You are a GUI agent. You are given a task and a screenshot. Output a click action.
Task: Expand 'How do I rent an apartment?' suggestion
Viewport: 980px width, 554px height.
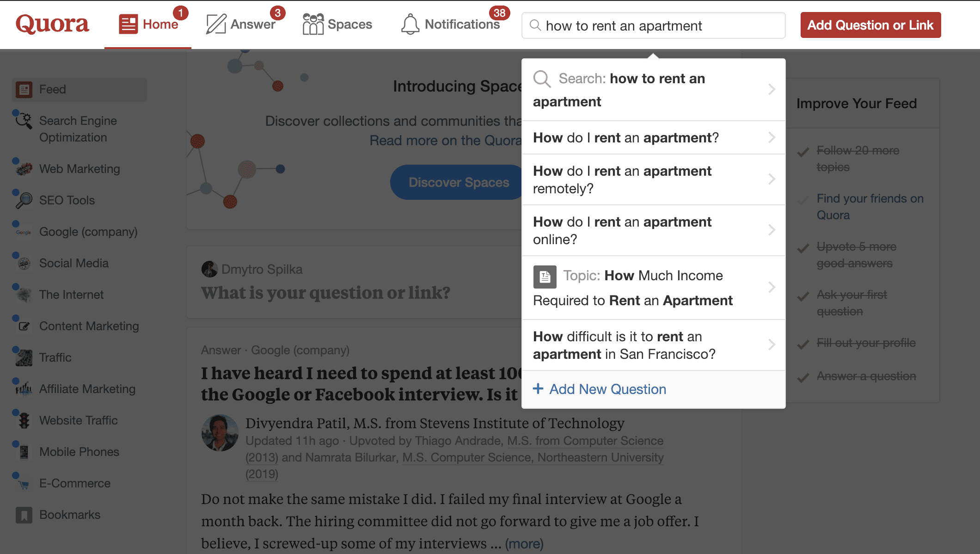pyautogui.click(x=769, y=136)
